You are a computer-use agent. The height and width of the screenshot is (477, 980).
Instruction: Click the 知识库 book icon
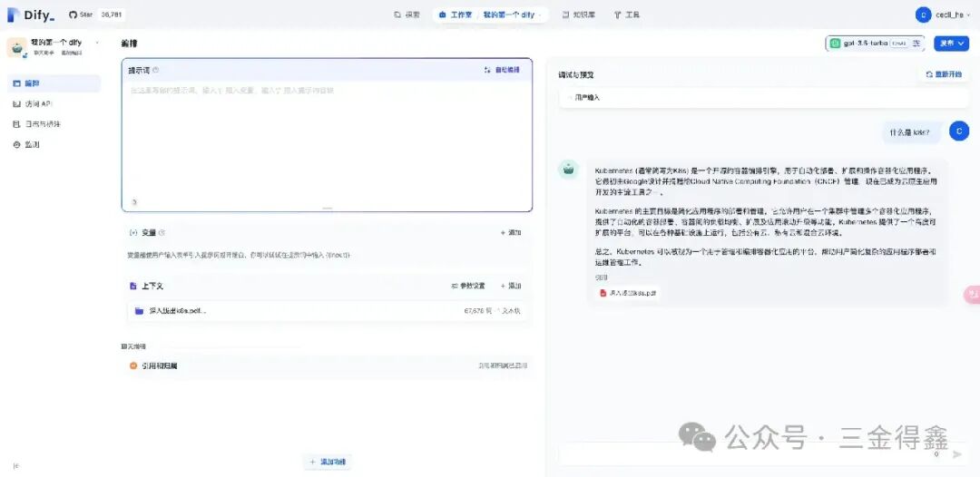[565, 15]
